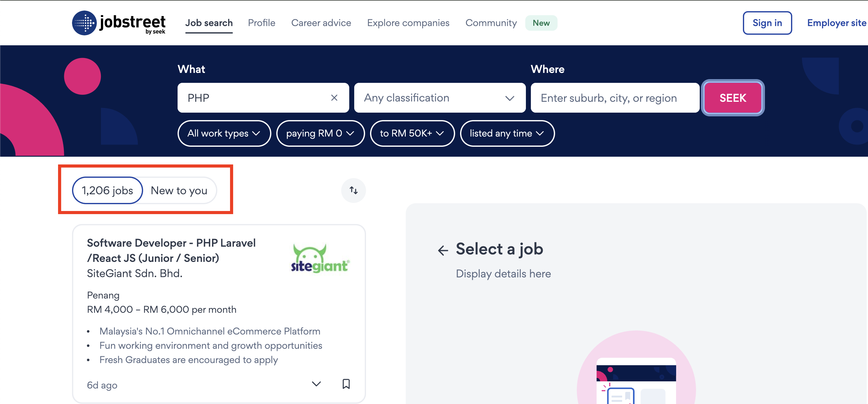The height and width of the screenshot is (404, 868).
Task: Open Explore companies page
Action: (x=408, y=23)
